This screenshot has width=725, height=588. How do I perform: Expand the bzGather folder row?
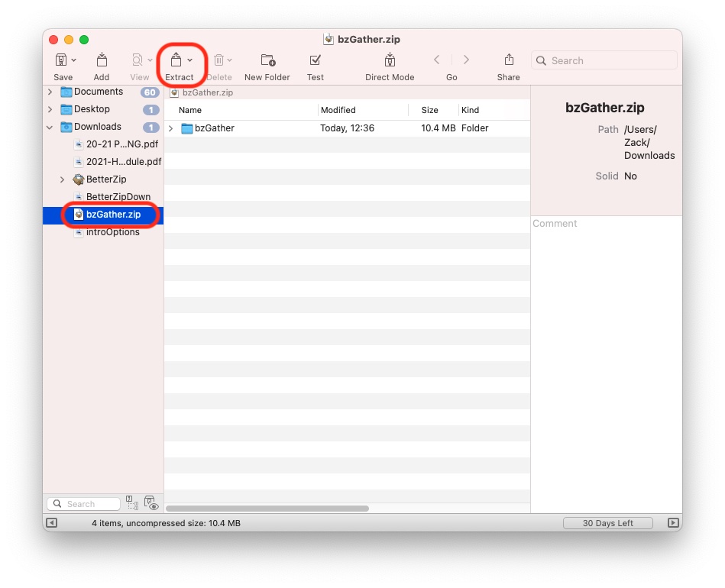pos(171,128)
